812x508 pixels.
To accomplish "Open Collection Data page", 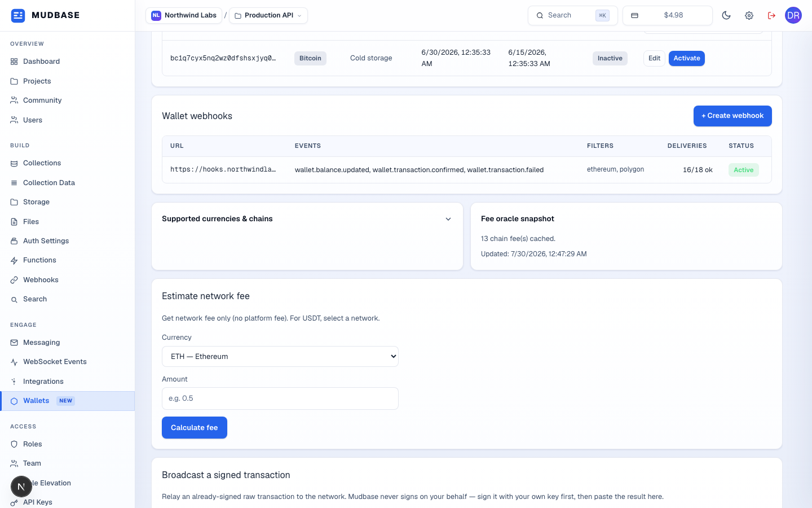I will coord(68,183).
